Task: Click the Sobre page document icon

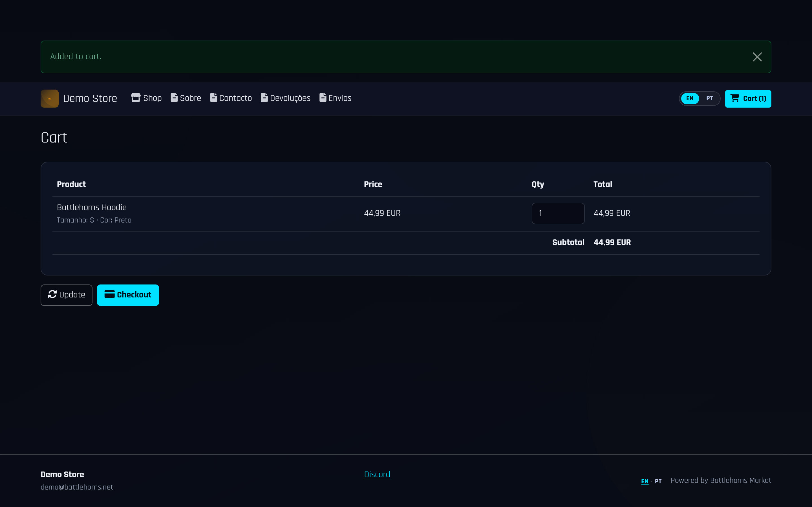Action: 174,97
